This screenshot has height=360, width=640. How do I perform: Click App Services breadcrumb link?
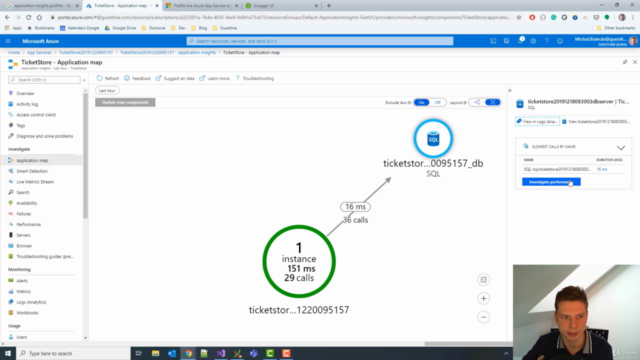[39, 52]
